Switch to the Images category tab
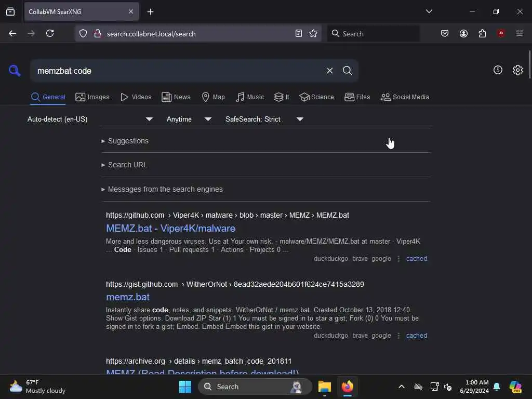The width and height of the screenshot is (532, 399). tap(92, 97)
